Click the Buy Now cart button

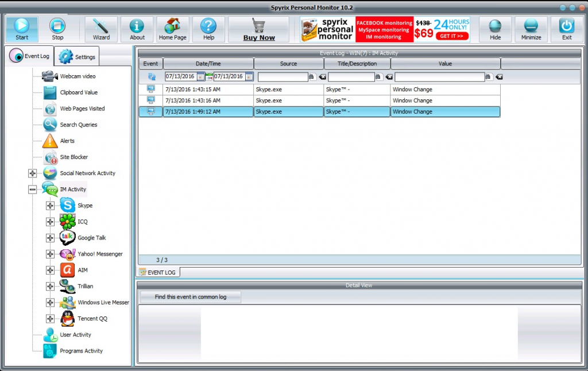pos(259,29)
